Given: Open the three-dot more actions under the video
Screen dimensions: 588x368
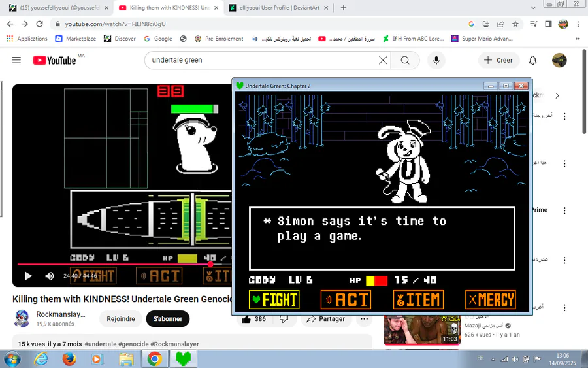Looking at the screenshot, I should click(364, 319).
